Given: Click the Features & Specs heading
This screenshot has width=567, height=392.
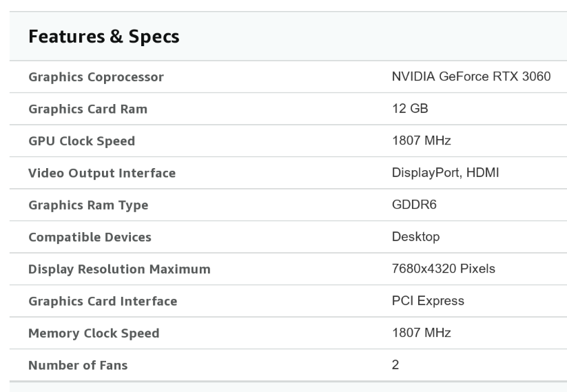Looking at the screenshot, I should (104, 37).
